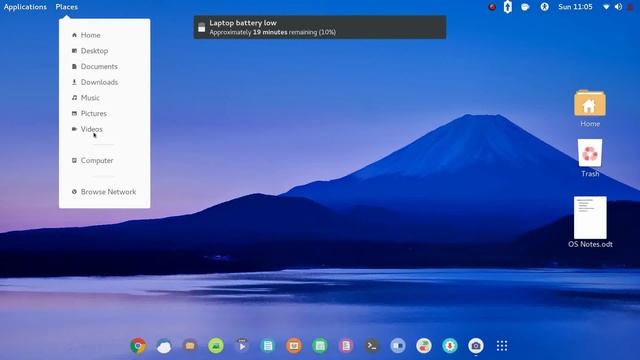The height and width of the screenshot is (360, 640).
Task: Launch the video player dock icon
Action: point(242,346)
